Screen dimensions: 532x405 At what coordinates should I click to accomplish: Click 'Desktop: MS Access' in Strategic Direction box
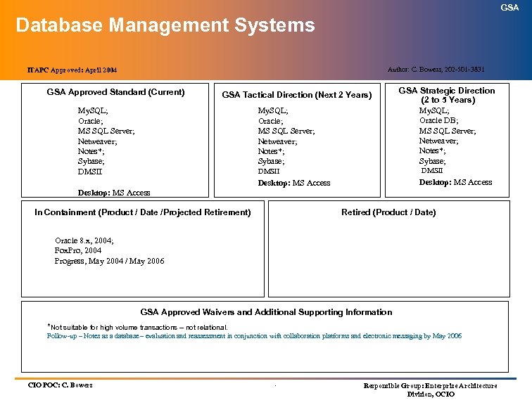tap(456, 182)
